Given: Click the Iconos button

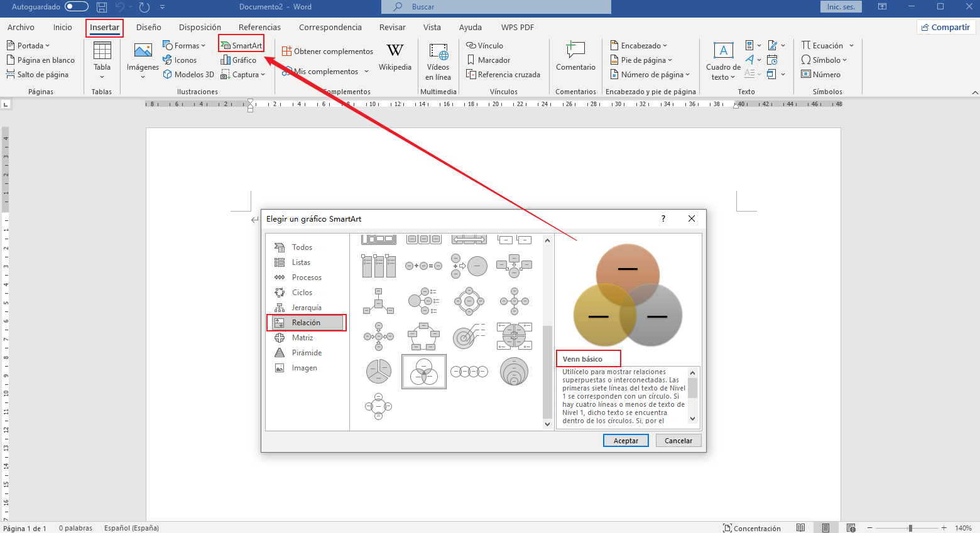Looking at the screenshot, I should coord(180,60).
